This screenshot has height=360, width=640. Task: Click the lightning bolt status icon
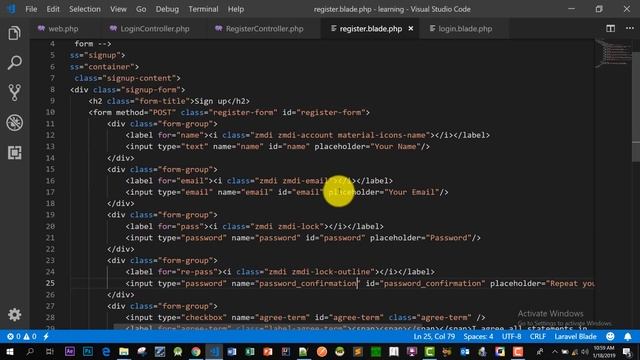[x=46, y=337]
